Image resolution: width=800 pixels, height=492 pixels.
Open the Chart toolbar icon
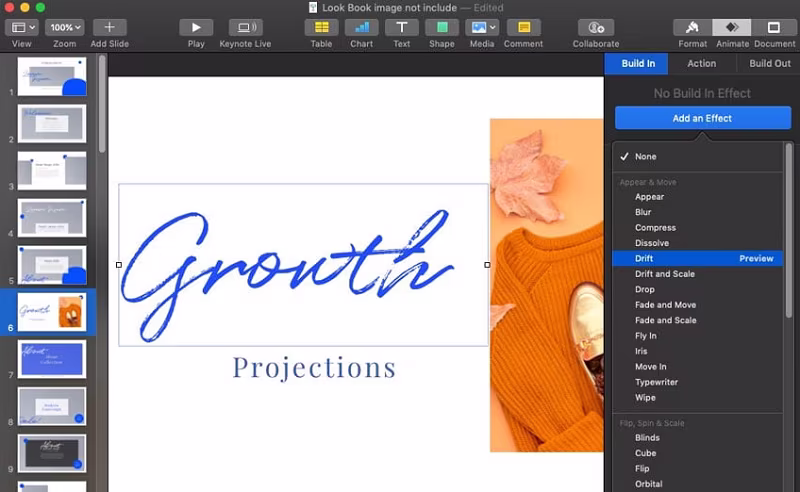coord(361,28)
